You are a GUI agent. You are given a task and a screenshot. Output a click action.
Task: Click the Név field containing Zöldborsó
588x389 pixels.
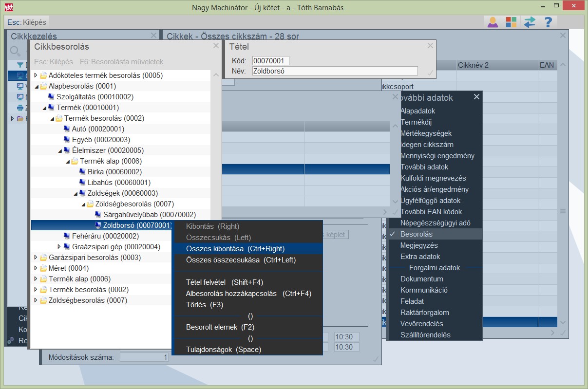click(x=335, y=71)
